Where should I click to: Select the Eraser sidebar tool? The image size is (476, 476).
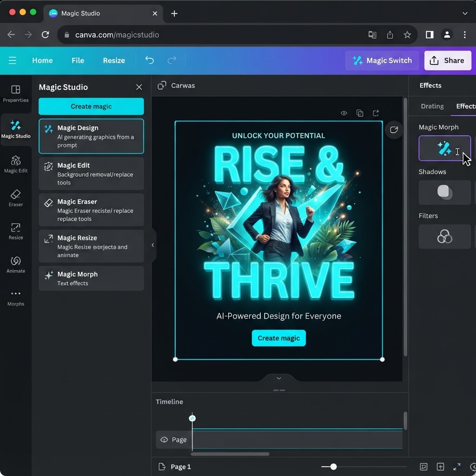(16, 198)
